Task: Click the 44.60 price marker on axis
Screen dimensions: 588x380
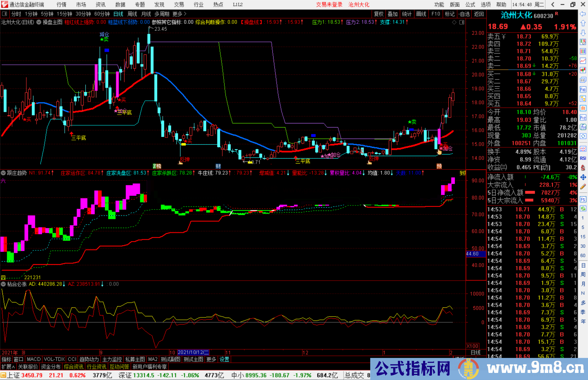Action: coord(475,254)
